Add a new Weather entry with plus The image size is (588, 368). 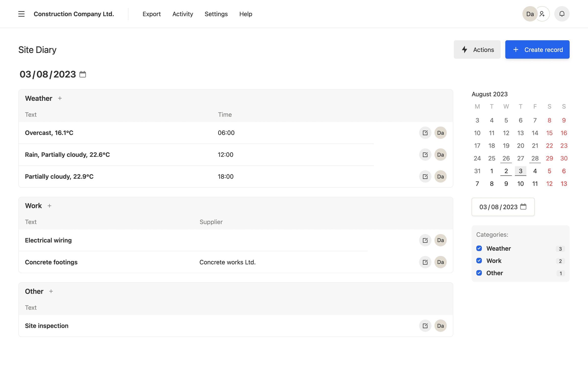click(60, 98)
